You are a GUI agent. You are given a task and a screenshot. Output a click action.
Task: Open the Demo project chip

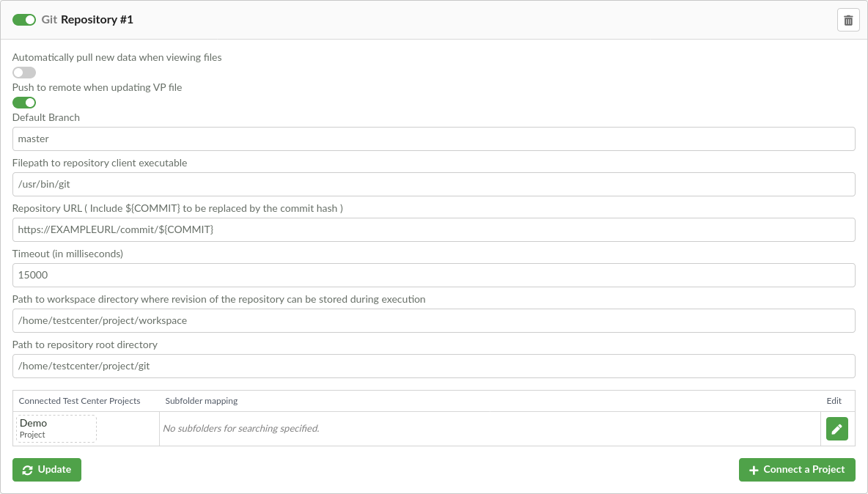pyautogui.click(x=56, y=429)
